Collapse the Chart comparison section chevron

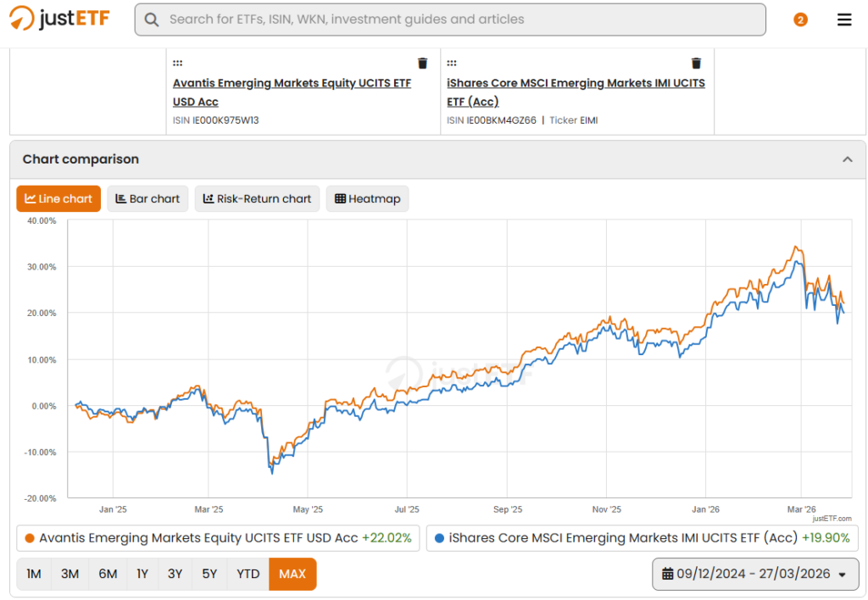[x=847, y=159]
